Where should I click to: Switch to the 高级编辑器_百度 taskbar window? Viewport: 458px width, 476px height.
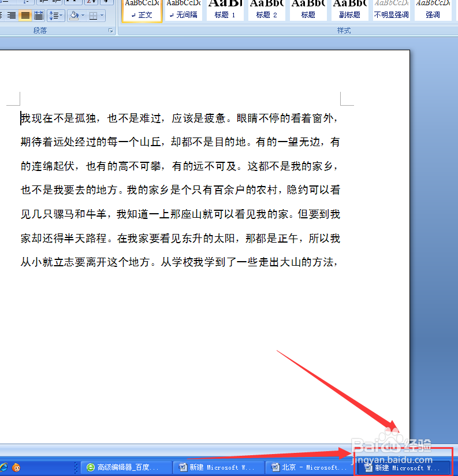(126, 467)
